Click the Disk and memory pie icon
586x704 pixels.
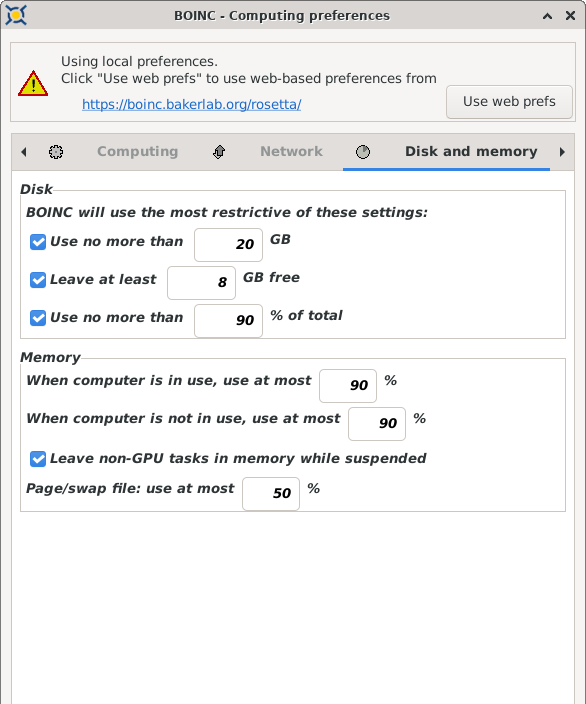coord(363,152)
